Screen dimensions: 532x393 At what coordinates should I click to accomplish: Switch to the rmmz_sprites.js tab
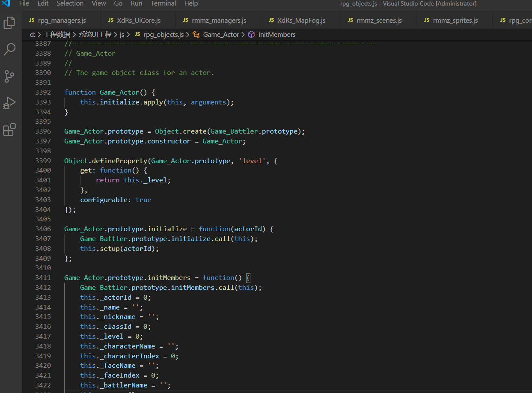click(x=455, y=20)
